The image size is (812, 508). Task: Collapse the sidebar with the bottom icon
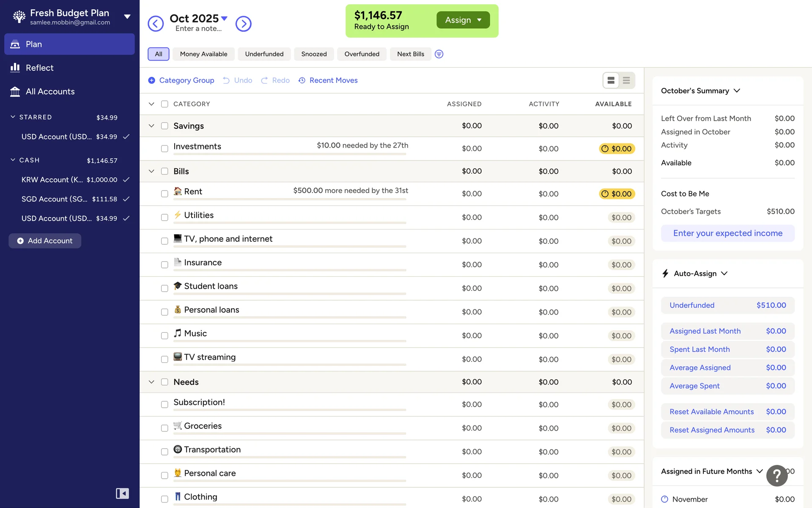[122, 493]
